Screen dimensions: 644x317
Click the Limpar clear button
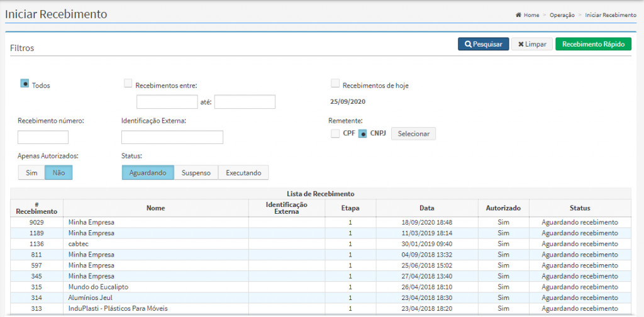[x=532, y=44]
